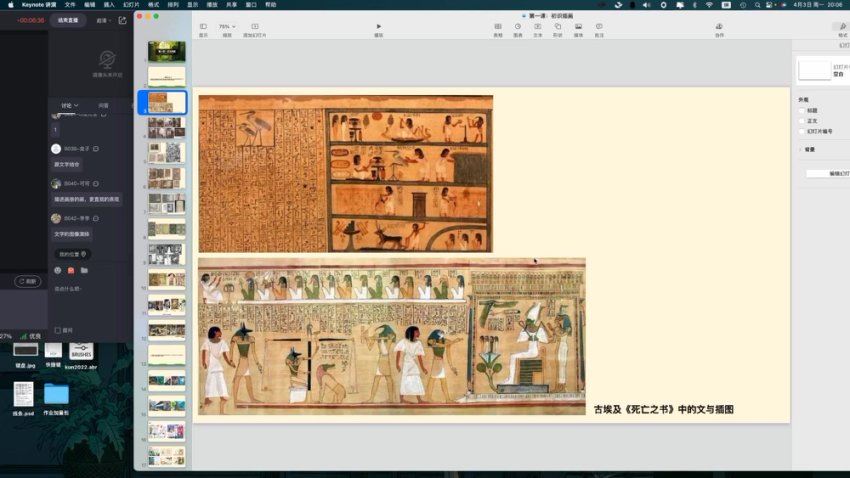Toggle the Body checkbox in Appearance

click(x=802, y=121)
